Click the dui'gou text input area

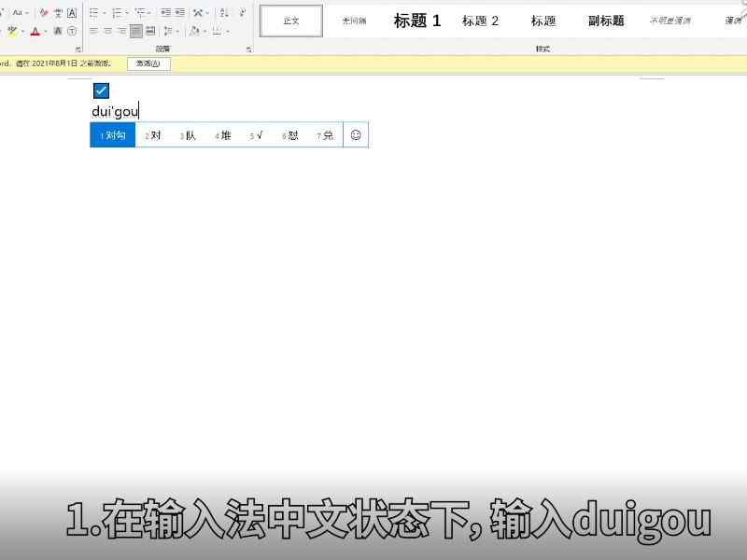point(114,111)
